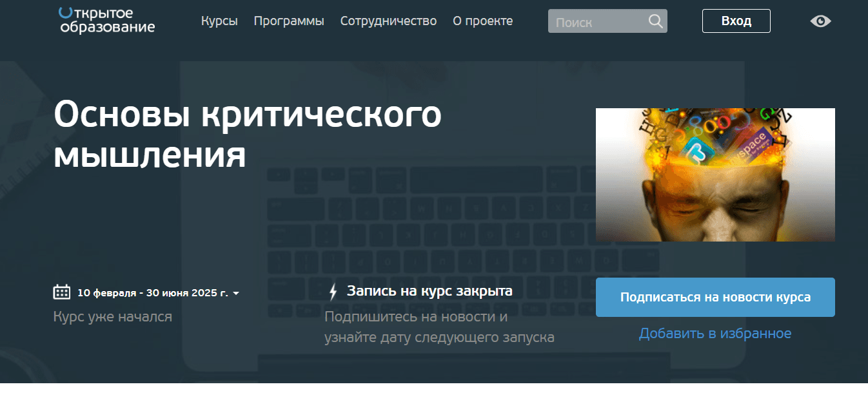Click the magnifier search icon
The image size is (868, 409).
click(655, 21)
